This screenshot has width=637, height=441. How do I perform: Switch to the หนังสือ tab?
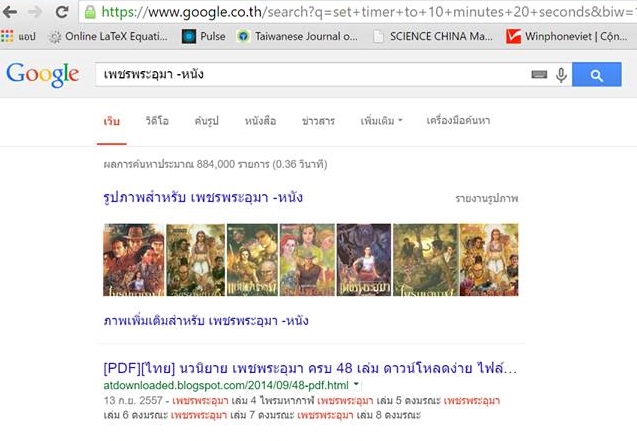click(260, 121)
